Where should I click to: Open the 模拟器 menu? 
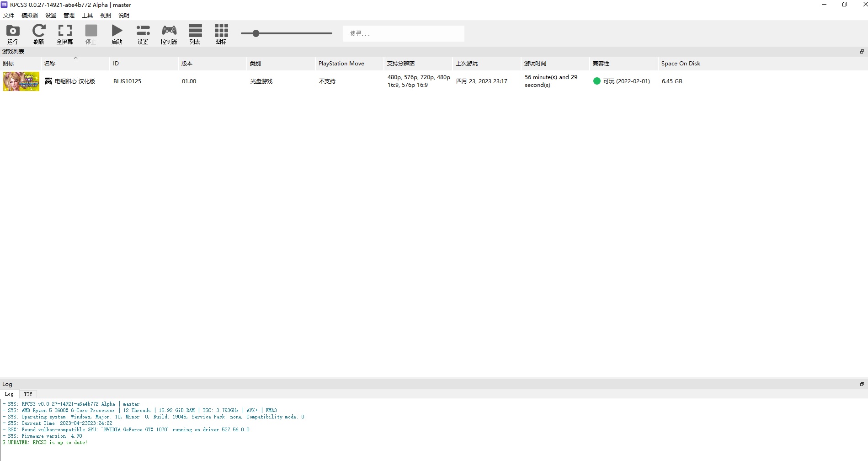[x=30, y=15]
